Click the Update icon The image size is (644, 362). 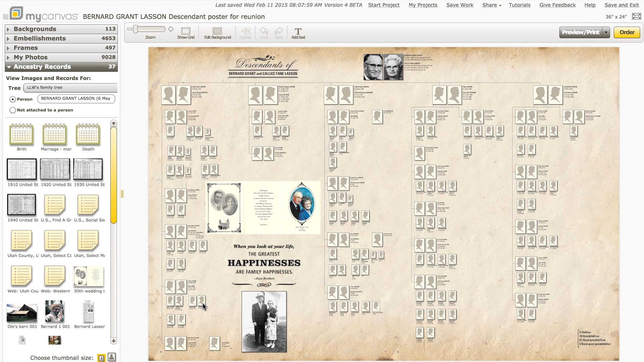click(246, 32)
